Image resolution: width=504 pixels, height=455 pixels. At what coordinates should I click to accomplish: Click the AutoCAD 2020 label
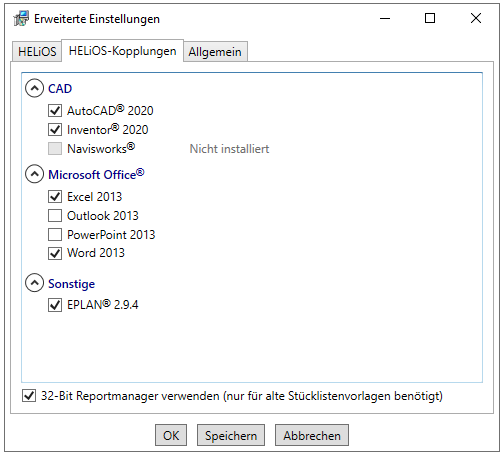click(110, 110)
